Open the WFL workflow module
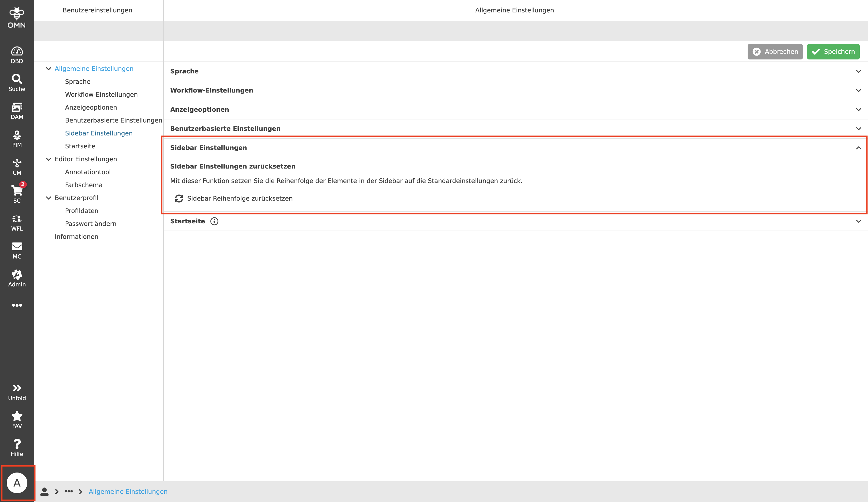The height and width of the screenshot is (502, 868). [x=17, y=222]
